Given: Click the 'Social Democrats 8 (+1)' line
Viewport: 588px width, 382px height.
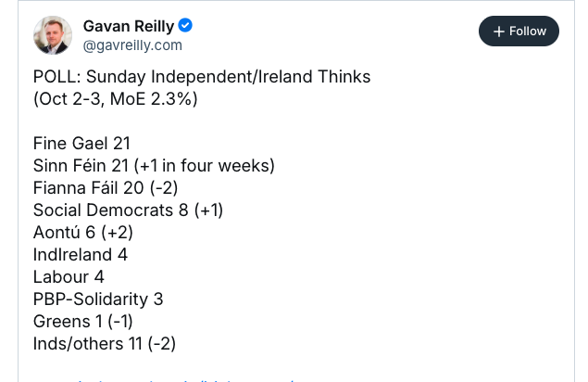Looking at the screenshot, I should 128,210.
